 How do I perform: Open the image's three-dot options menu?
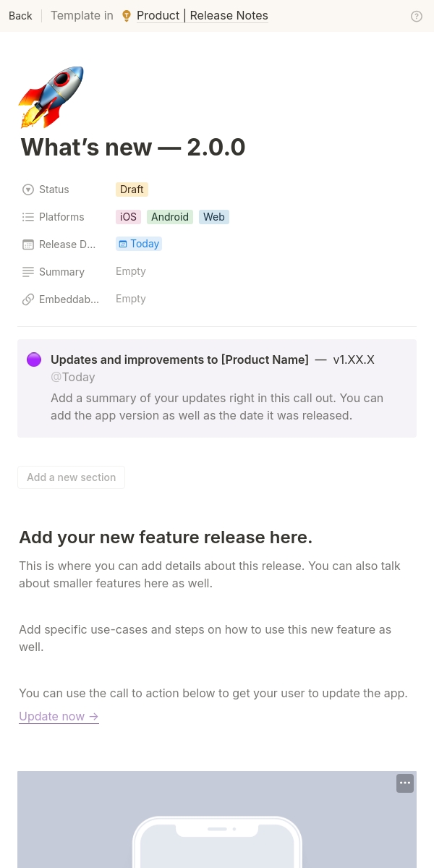tap(405, 783)
